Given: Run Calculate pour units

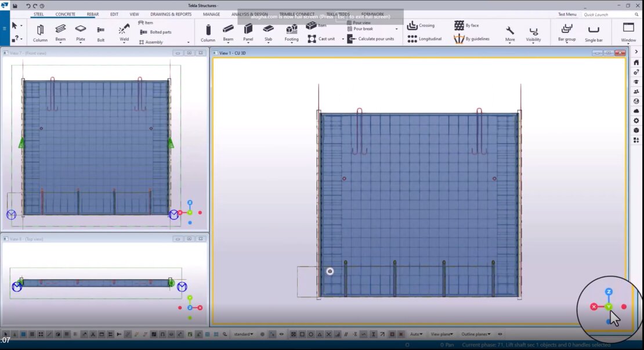Looking at the screenshot, I should (371, 39).
